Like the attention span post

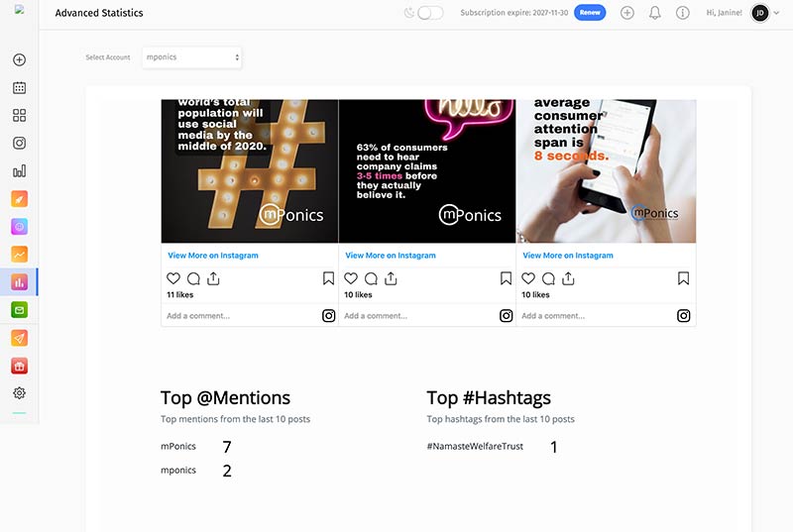(x=528, y=278)
